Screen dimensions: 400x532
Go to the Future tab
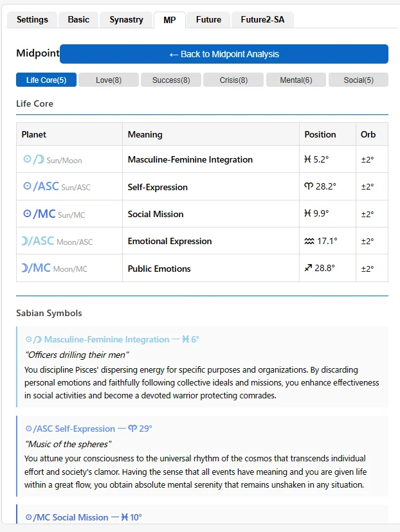(x=208, y=20)
